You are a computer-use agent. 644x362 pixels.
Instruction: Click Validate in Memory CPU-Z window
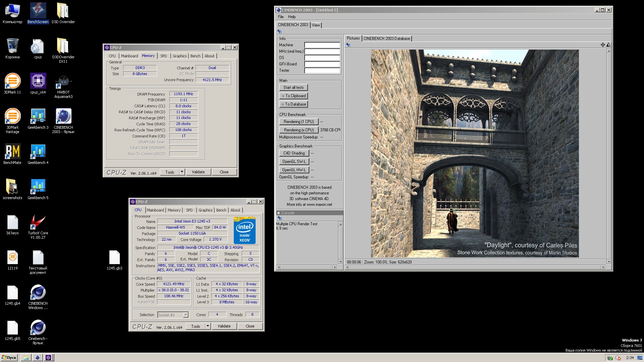pos(198,172)
